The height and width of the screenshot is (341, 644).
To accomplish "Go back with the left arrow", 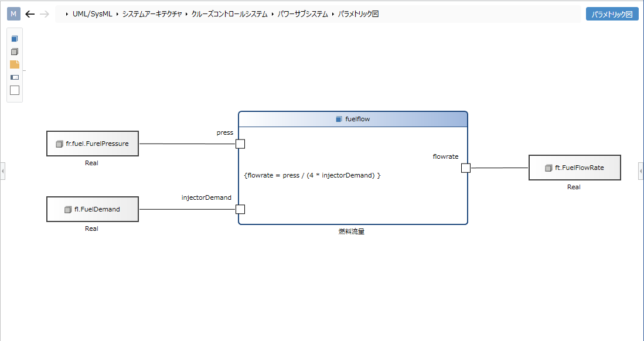I will click(x=30, y=14).
